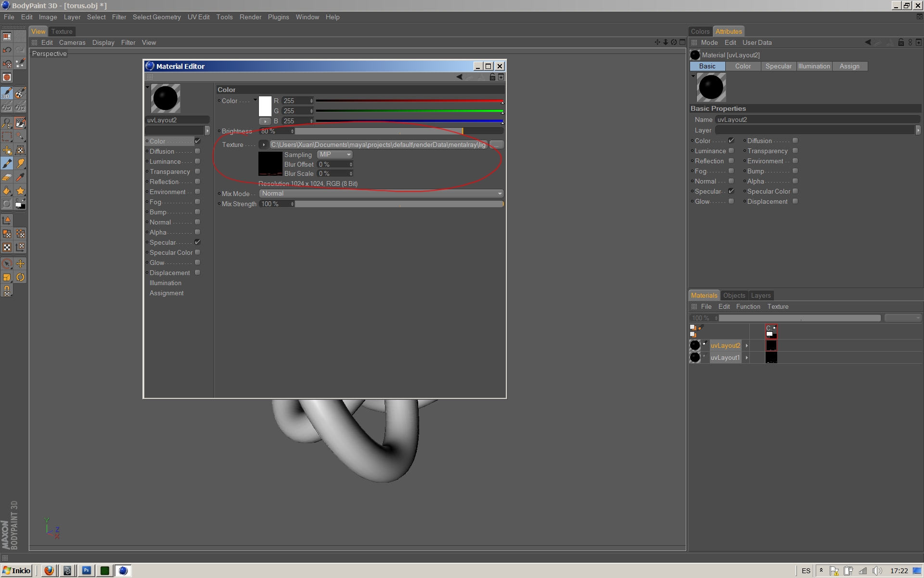Select the Brush tool
Image resolution: width=924 pixels, height=578 pixels.
(7, 164)
